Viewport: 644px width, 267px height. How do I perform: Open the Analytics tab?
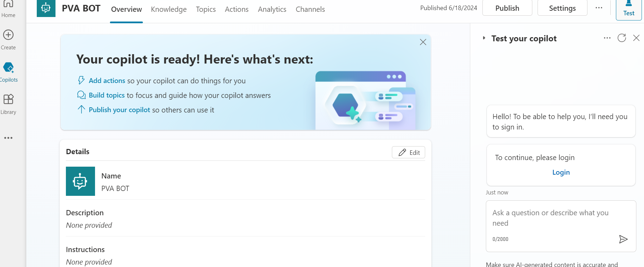(x=272, y=9)
